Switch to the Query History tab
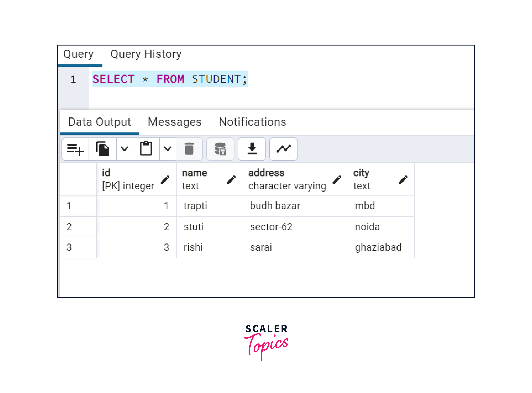This screenshot has width=532, height=393. (x=146, y=54)
